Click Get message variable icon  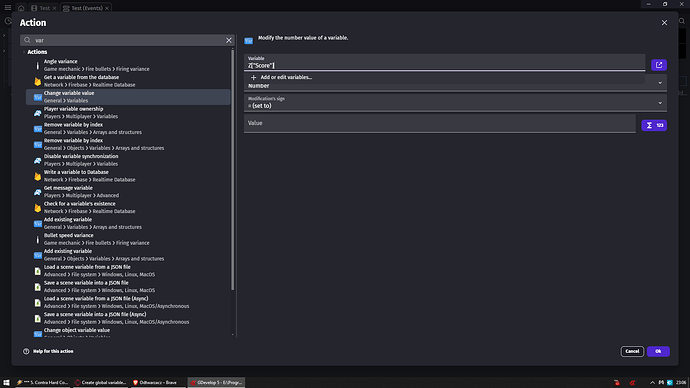[x=37, y=192]
